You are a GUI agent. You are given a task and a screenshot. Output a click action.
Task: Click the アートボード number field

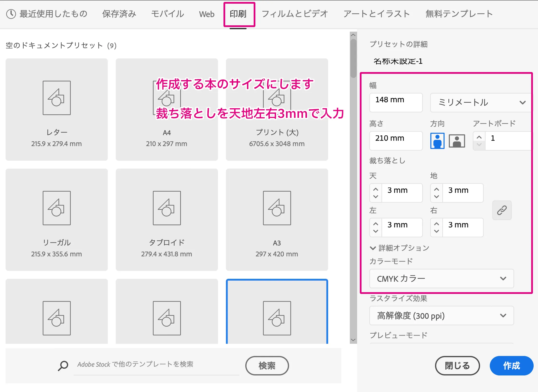[508, 141]
